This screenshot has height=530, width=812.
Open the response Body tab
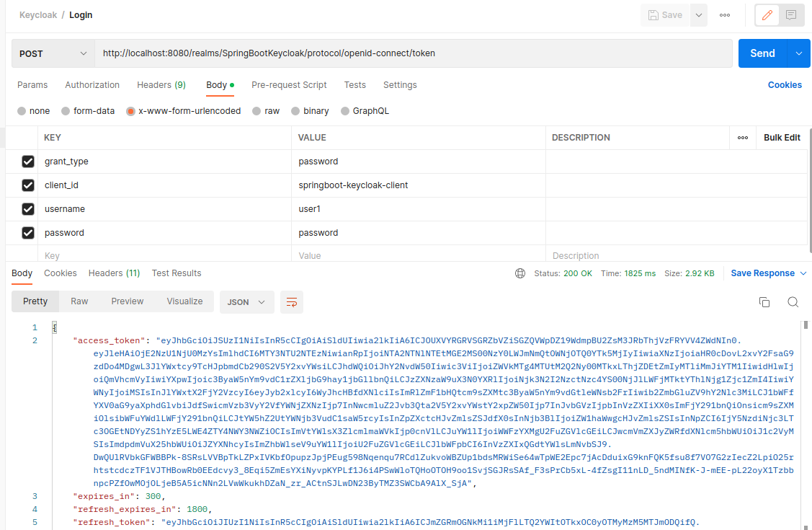click(x=22, y=273)
